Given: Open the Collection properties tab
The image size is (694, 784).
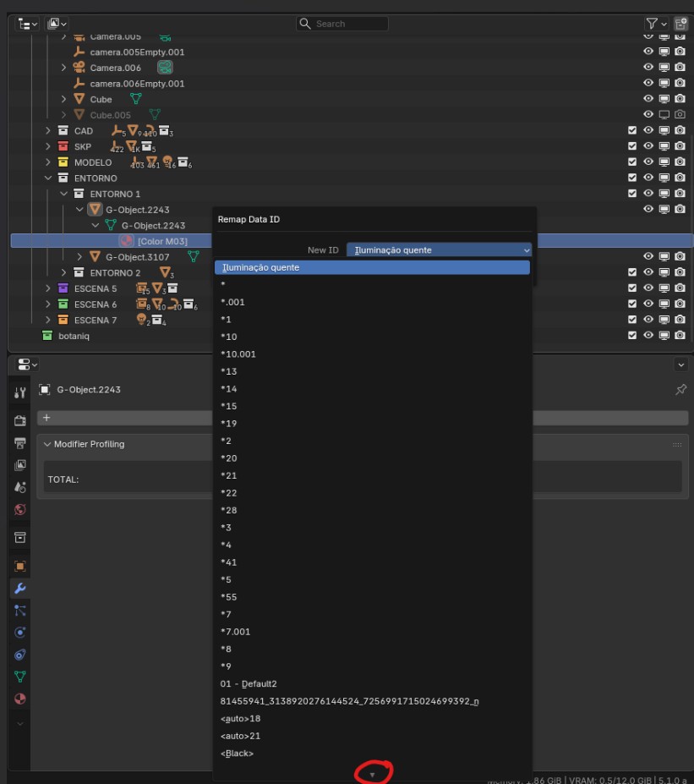Looking at the screenshot, I should [x=20, y=538].
